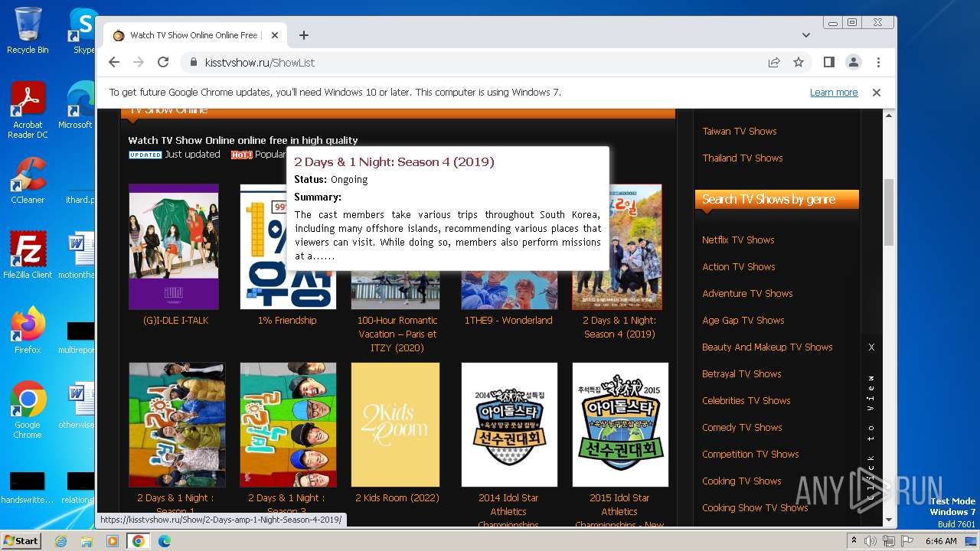Click the taskbar clock showing 6:46 AM
This screenshot has height=551, width=980.
941,541
